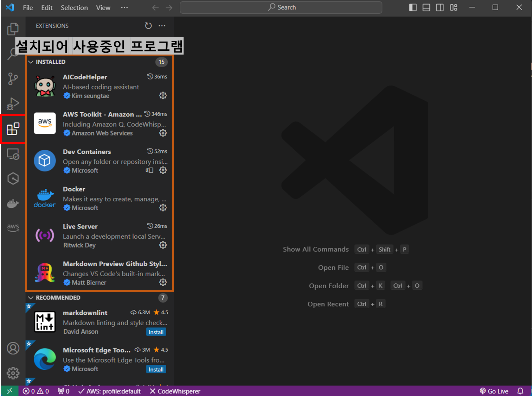Select Microsoft Edge Tools extension entry
532x396 pixels.
tap(99, 359)
